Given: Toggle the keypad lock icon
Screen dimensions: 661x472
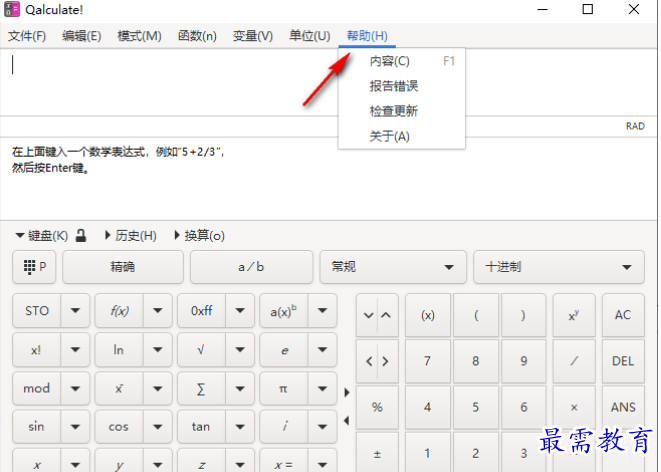Looking at the screenshot, I should point(81,236).
